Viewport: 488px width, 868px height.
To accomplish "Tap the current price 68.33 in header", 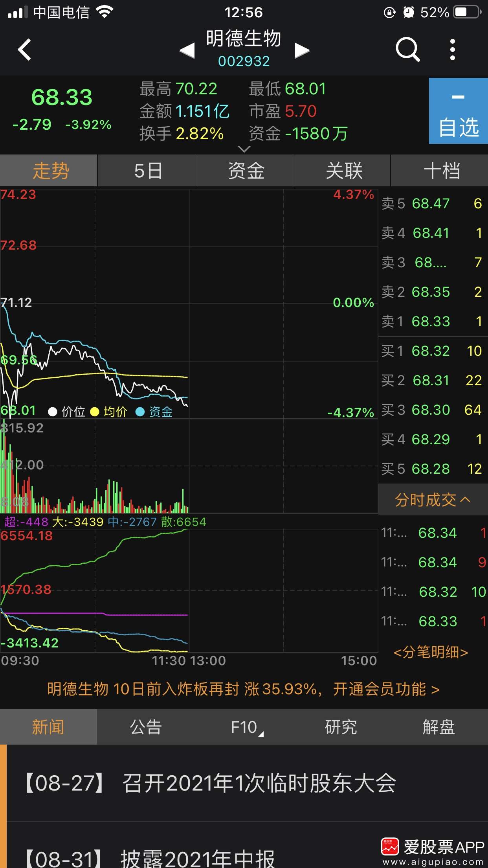I will click(62, 97).
